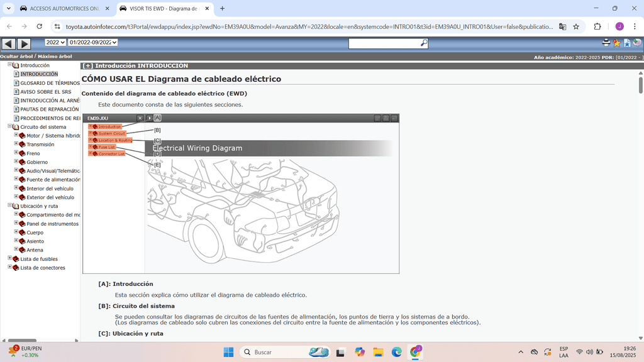Open the 2022 year dropdown
The image size is (644, 362).
pyautogui.click(x=56, y=43)
